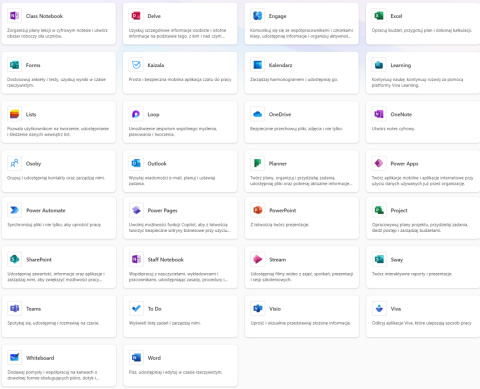The image size is (480, 389).
Task: Click the Stream play icon
Action: coord(257,259)
